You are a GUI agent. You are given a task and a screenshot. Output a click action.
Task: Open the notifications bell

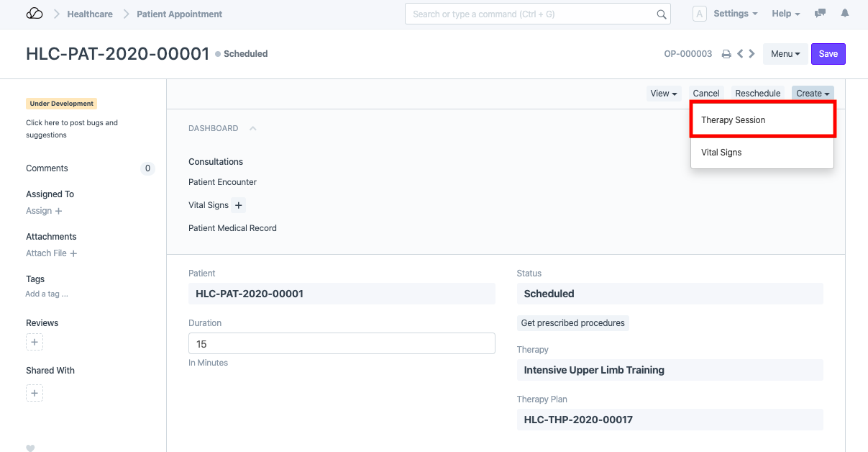pyautogui.click(x=845, y=14)
